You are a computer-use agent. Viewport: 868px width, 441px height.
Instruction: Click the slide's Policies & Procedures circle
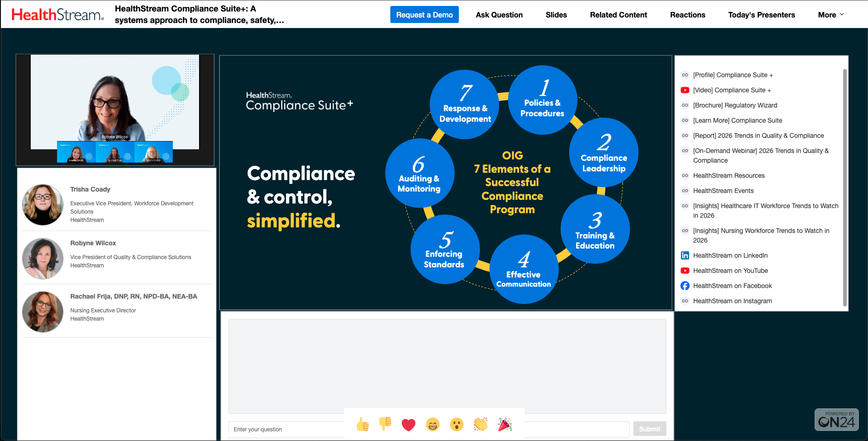tap(542, 100)
